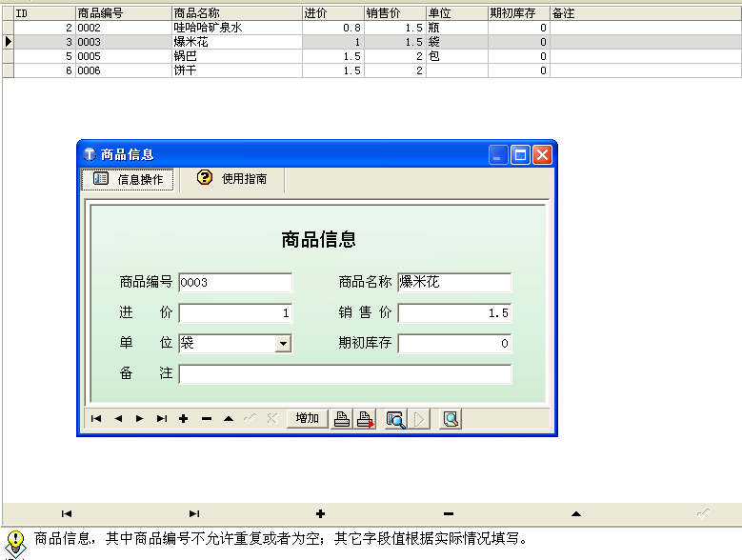Click the 0005 product code cell
Viewport: 742px width, 560px height.
point(123,56)
